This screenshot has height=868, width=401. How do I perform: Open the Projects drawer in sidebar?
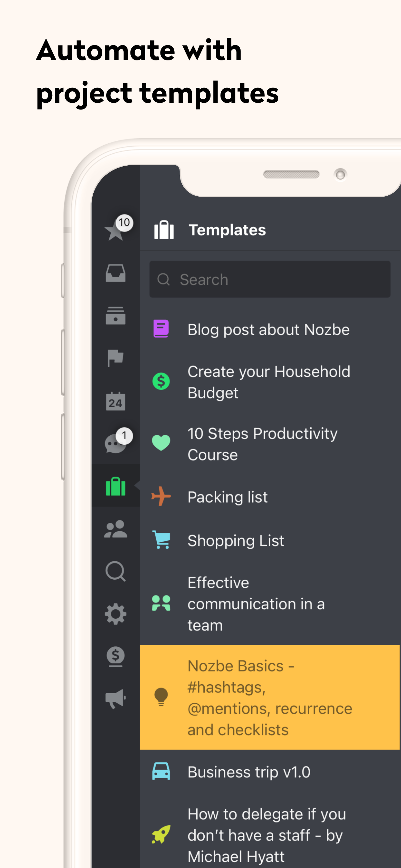(x=116, y=316)
